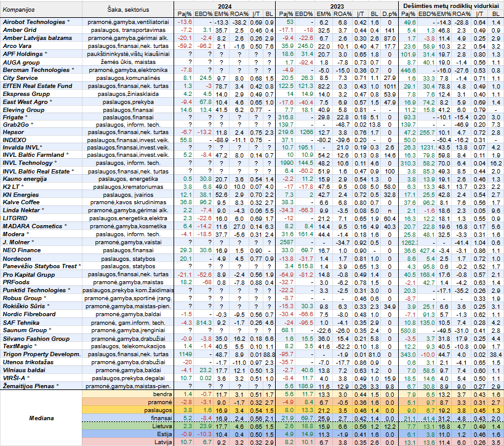This screenshot has width=504, height=446.
Task: Select the Hepsor company name
Action: click(x=13, y=132)
